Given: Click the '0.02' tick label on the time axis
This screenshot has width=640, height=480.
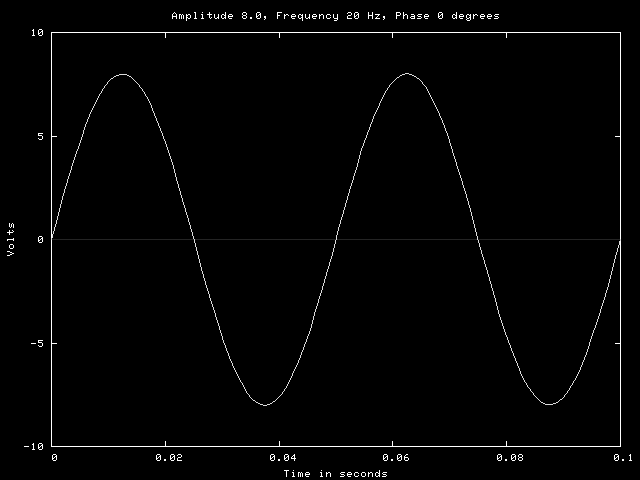Looking at the screenshot, I should click(166, 458).
